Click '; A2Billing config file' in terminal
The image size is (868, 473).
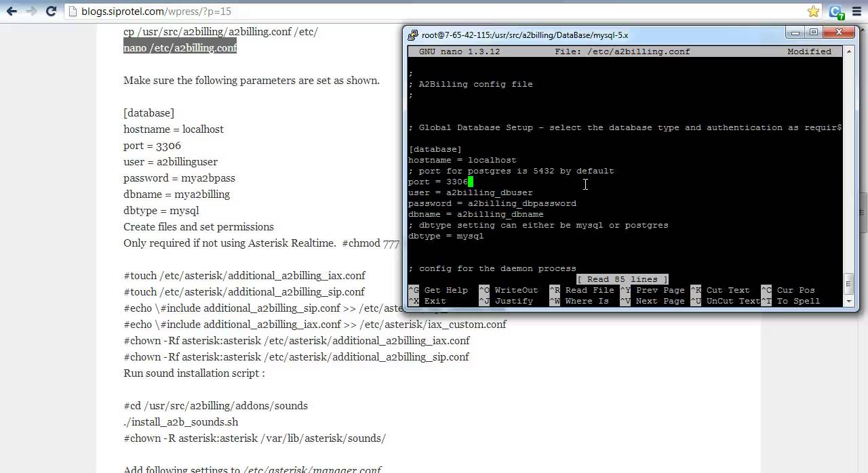pos(471,84)
